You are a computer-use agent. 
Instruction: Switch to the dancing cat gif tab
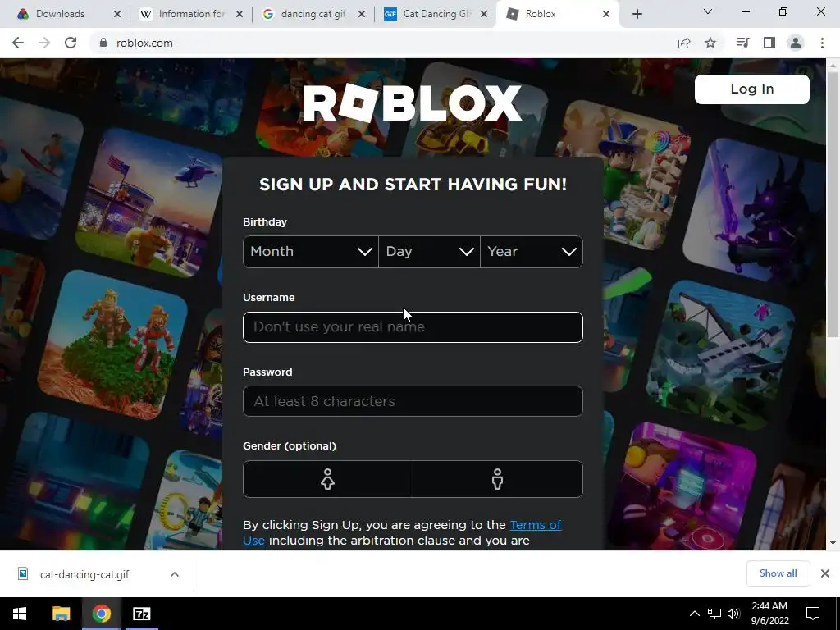(307, 14)
